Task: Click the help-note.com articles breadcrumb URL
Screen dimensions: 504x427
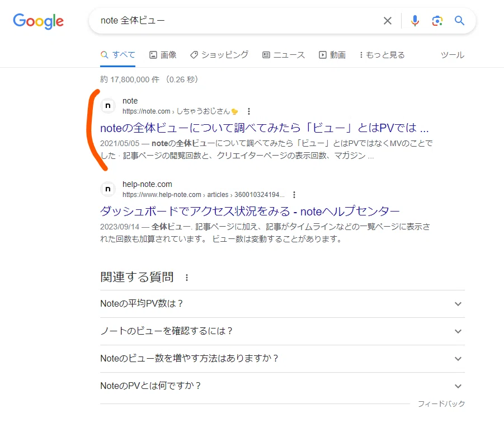Action: (x=204, y=195)
